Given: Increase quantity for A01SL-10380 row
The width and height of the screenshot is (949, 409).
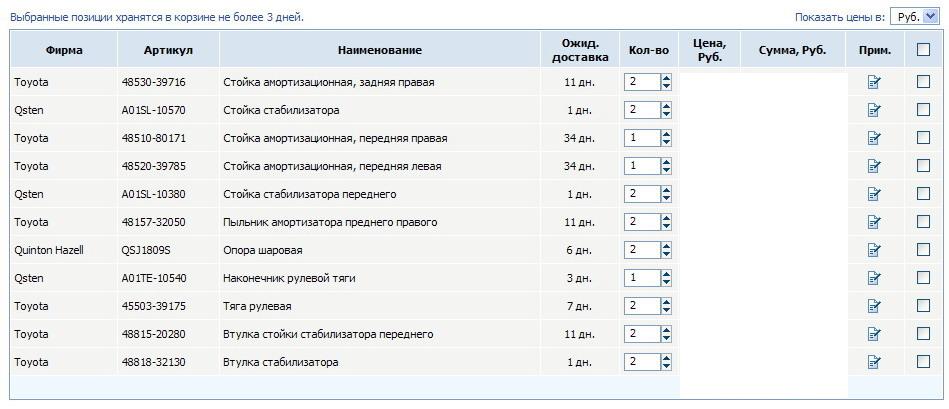Looking at the screenshot, I should pos(667,190).
